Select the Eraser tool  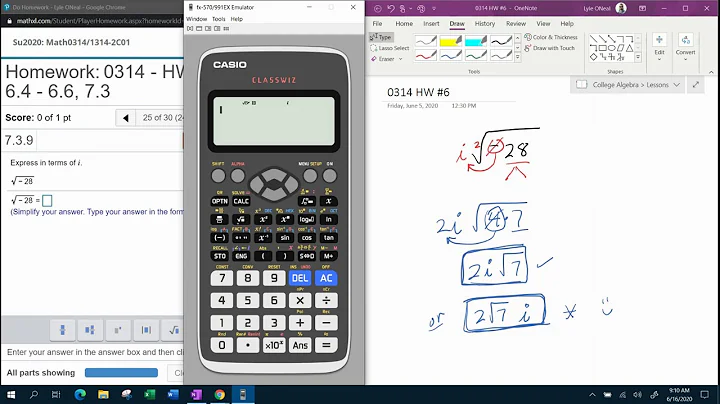[383, 59]
